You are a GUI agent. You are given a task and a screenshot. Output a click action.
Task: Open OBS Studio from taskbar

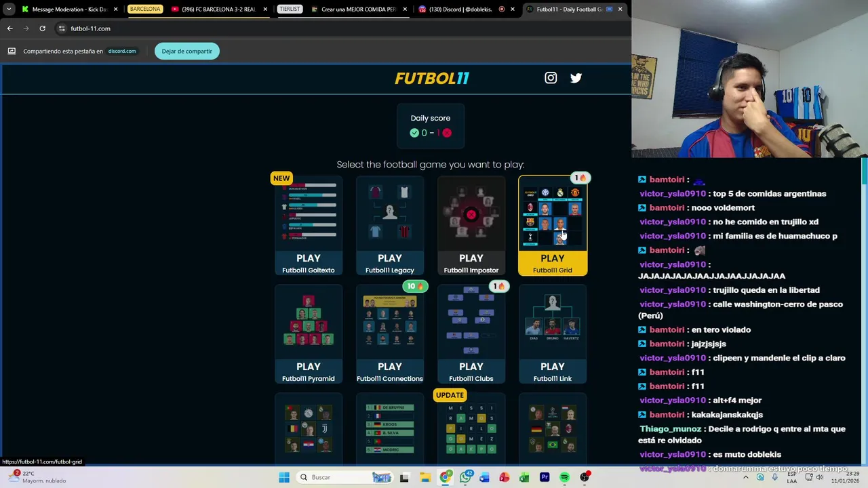click(585, 477)
